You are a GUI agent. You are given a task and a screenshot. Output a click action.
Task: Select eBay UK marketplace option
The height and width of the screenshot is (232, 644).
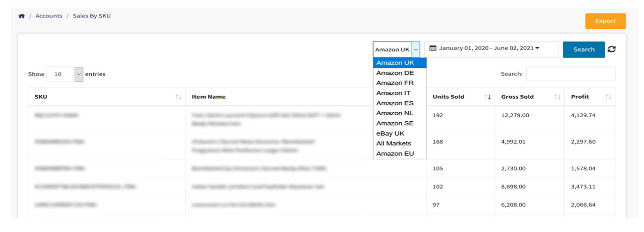(x=400, y=133)
